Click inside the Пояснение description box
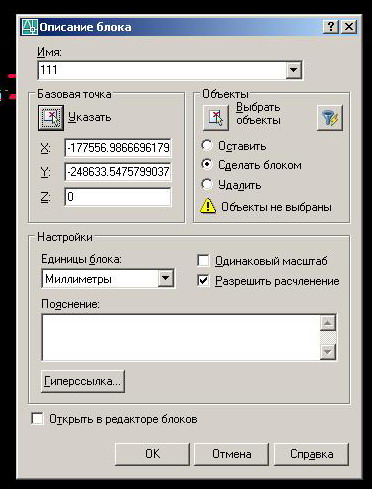This screenshot has width=372, height=489. 181,337
